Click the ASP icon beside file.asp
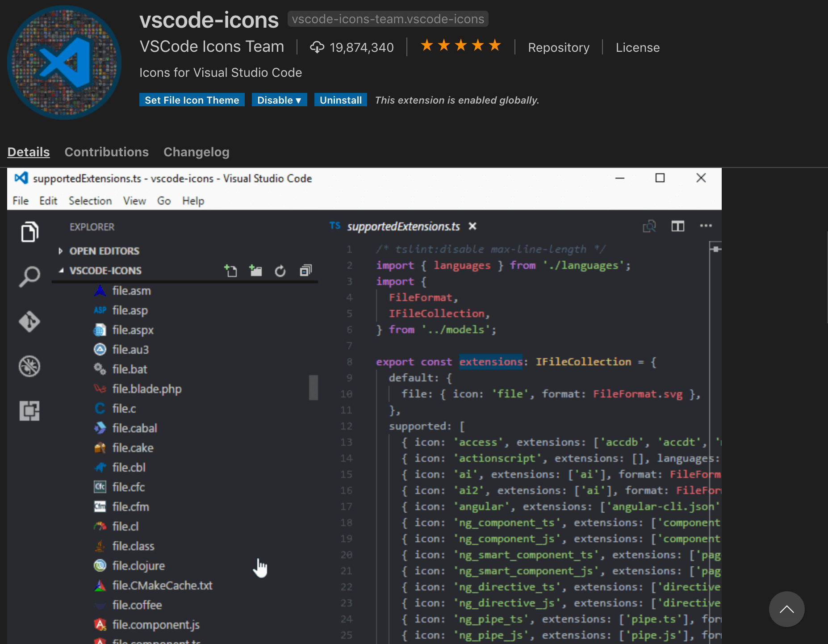This screenshot has height=644, width=828. 100,310
